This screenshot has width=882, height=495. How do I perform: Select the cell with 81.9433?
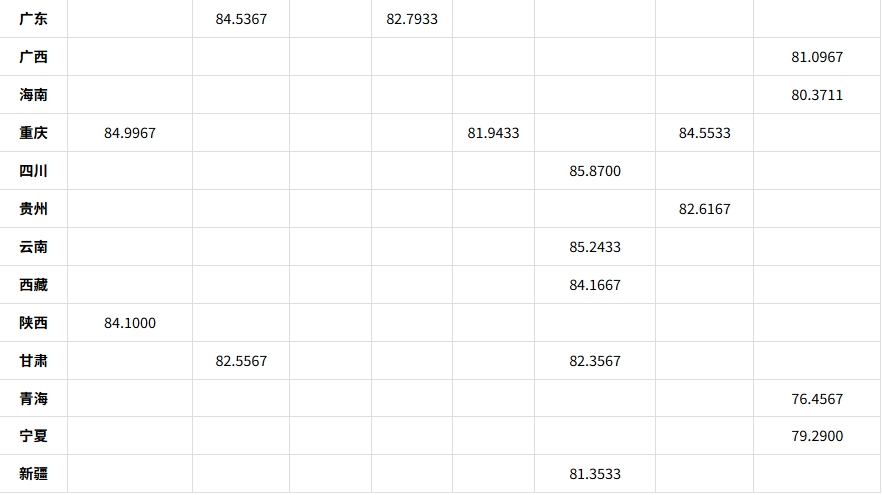point(493,133)
